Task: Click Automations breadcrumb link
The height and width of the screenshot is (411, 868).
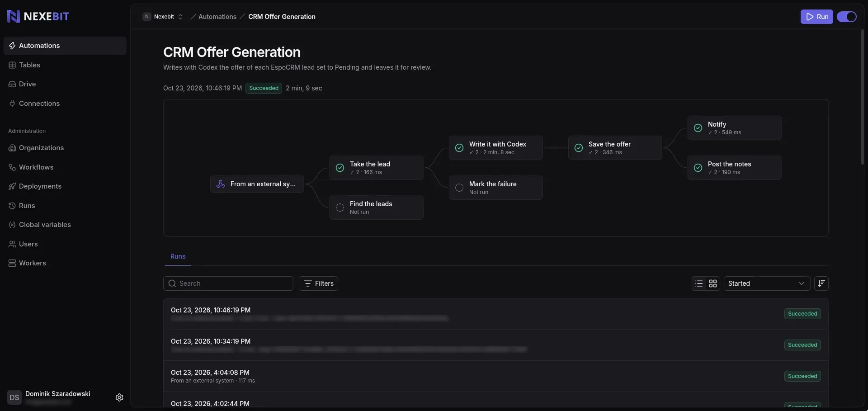Action: pyautogui.click(x=217, y=17)
